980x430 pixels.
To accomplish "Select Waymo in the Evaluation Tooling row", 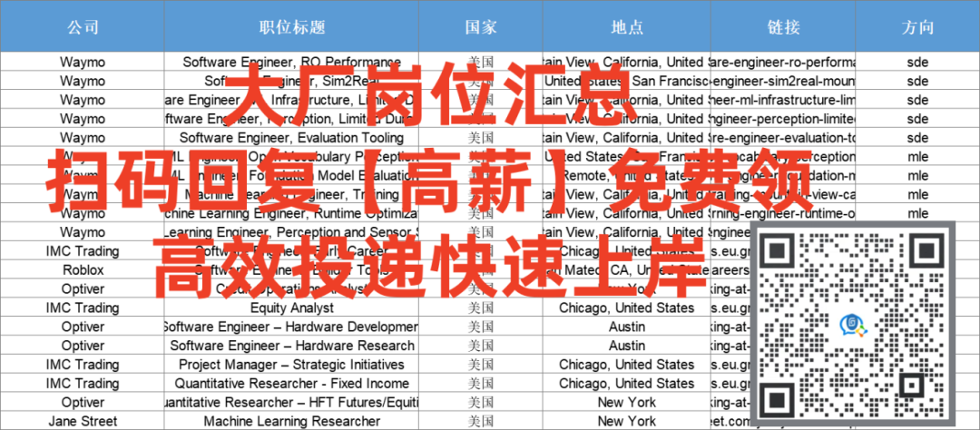I will pos(83,138).
